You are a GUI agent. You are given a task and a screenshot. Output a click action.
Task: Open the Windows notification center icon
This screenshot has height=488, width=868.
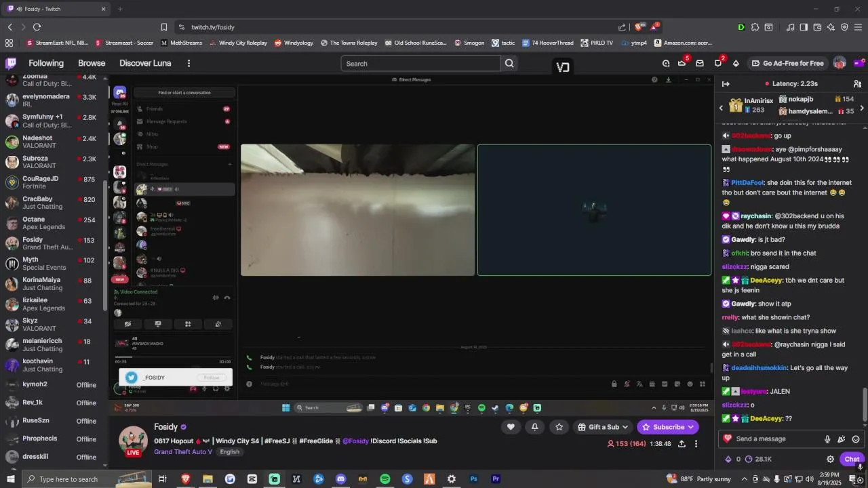[x=852, y=479]
